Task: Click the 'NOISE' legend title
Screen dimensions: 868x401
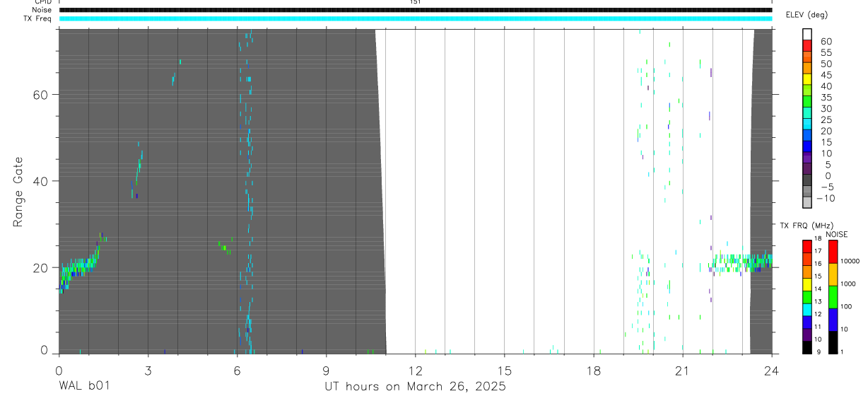Action: [837, 235]
